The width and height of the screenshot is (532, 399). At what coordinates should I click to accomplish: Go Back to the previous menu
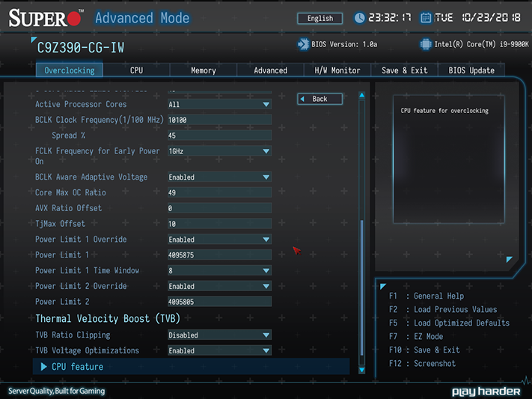tap(320, 99)
